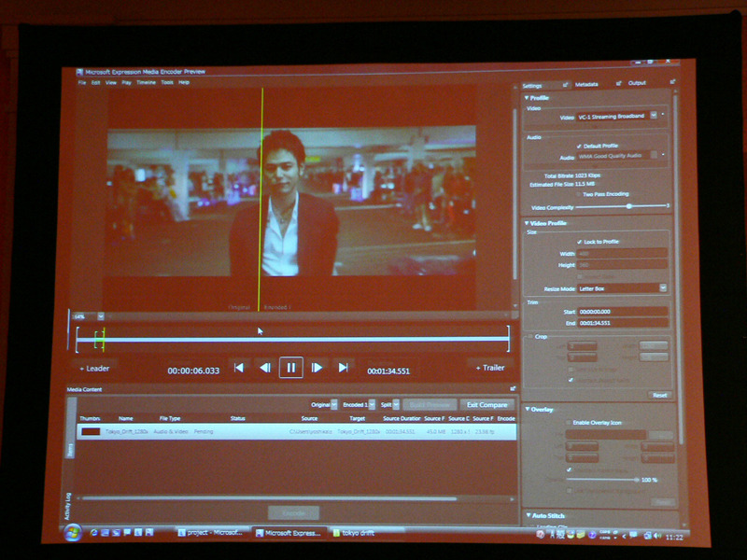
Task: Open the Original compare dropdown
Action: (334, 405)
